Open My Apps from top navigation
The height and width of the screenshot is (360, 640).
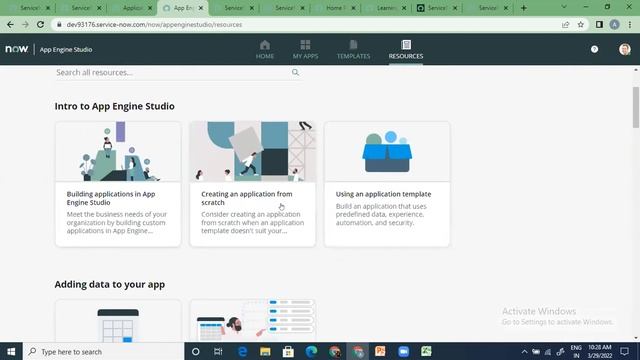pos(305,50)
